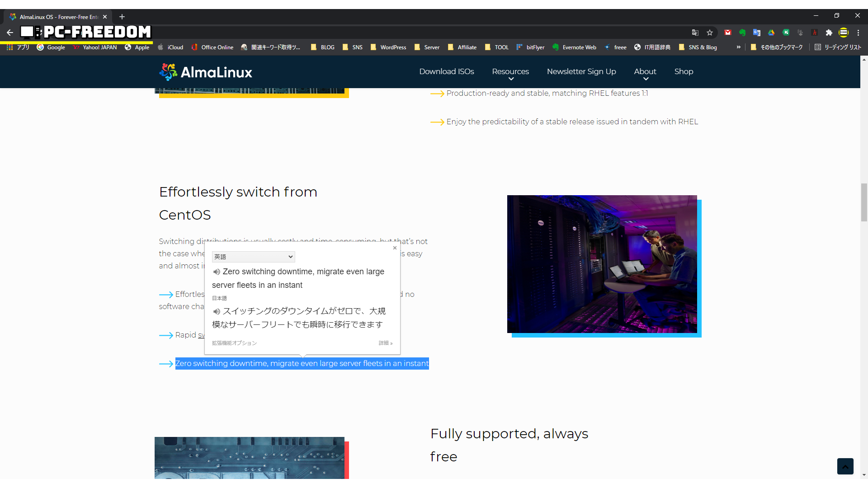Open the Evernote Web Clipper extension
Screen dimensions: 868x488
click(742, 33)
